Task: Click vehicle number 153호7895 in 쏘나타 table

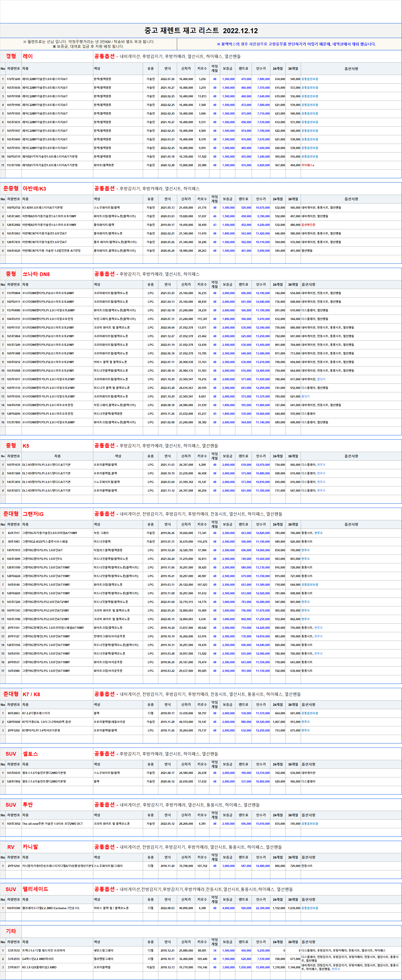Action: pyautogui.click(x=13, y=422)
